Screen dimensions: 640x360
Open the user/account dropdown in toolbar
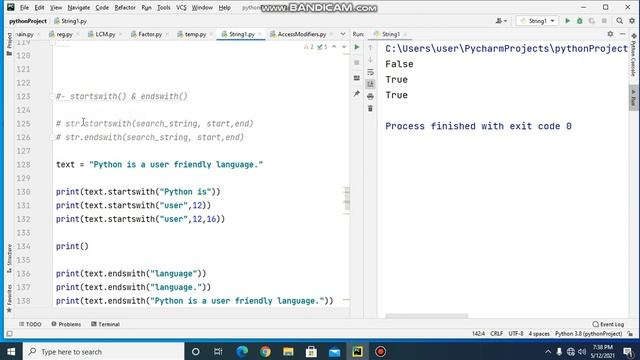point(501,21)
